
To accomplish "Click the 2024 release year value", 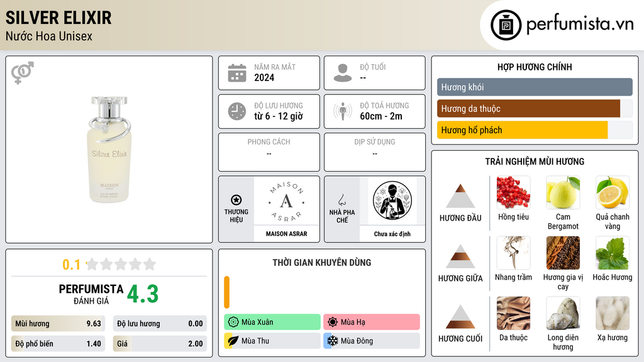I will click(x=264, y=77).
